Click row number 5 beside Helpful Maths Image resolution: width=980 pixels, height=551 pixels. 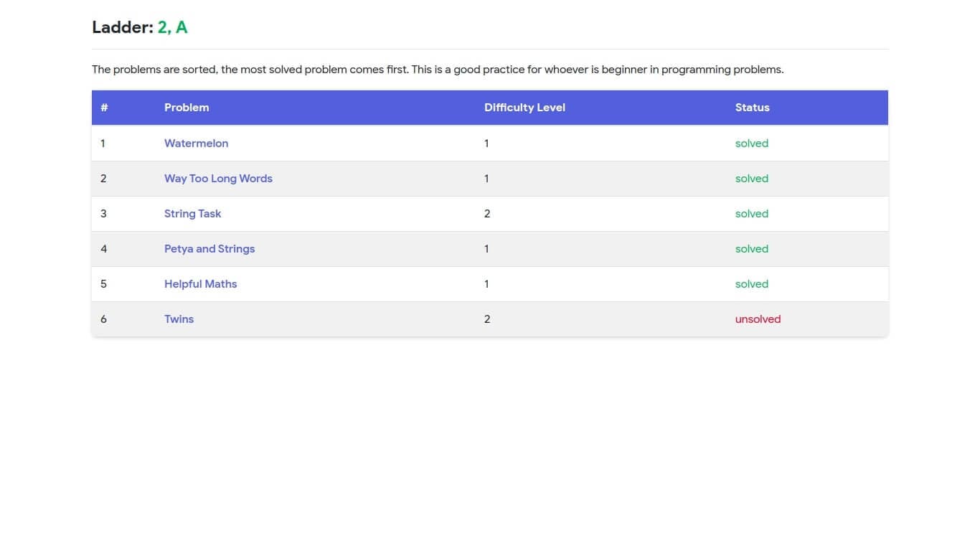pyautogui.click(x=103, y=284)
